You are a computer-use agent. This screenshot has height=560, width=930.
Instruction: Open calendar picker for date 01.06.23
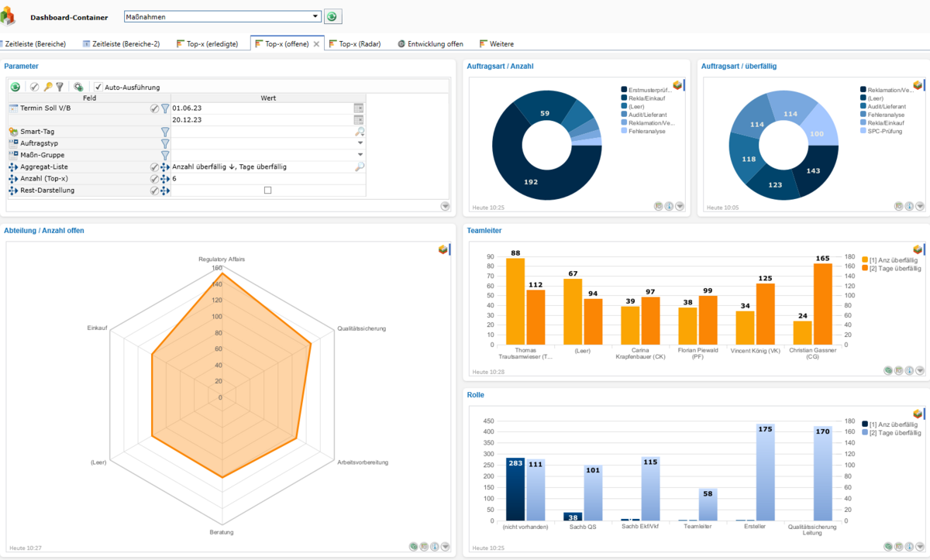(358, 108)
